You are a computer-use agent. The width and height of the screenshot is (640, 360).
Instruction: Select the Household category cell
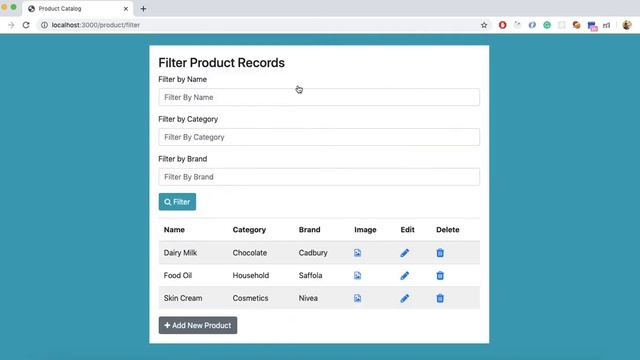(251, 276)
